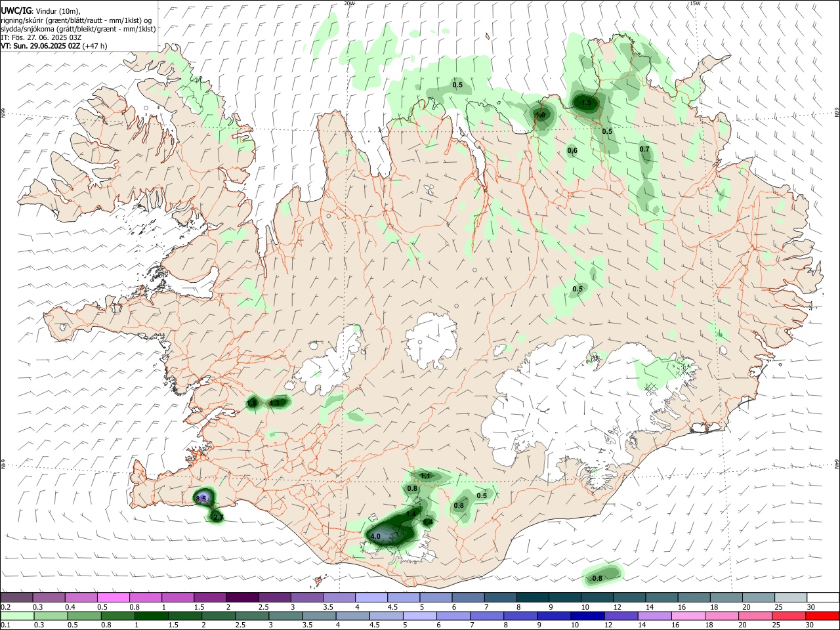Pick the pale pink swatch labeled 16 in lower row
The image size is (840, 630).
[x=687, y=616]
